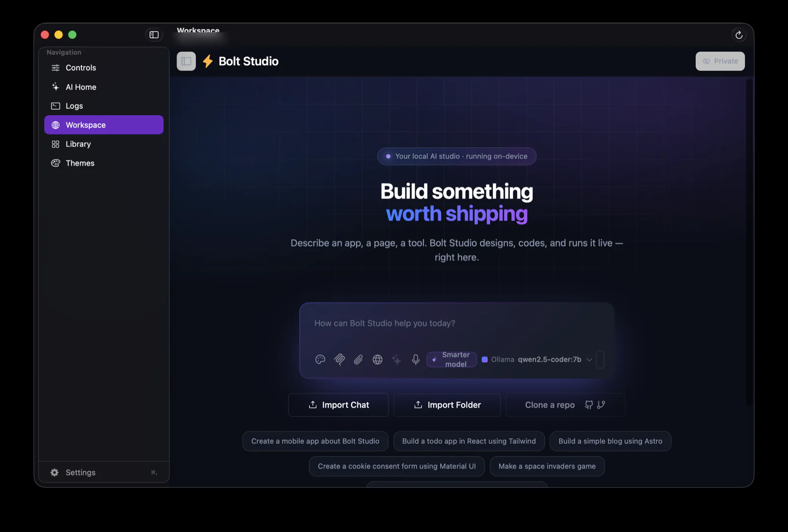
Task: Click the Workspace globe icon in the sidebar
Action: 56,125
